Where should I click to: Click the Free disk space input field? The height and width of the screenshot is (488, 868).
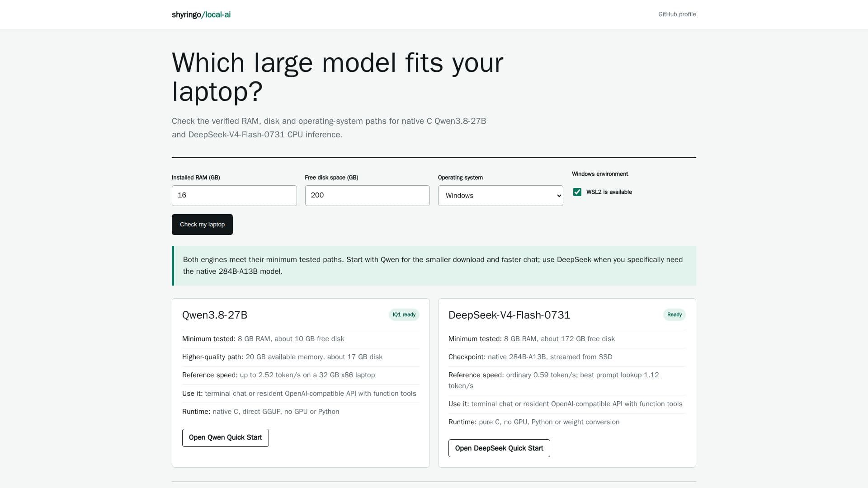coord(367,196)
